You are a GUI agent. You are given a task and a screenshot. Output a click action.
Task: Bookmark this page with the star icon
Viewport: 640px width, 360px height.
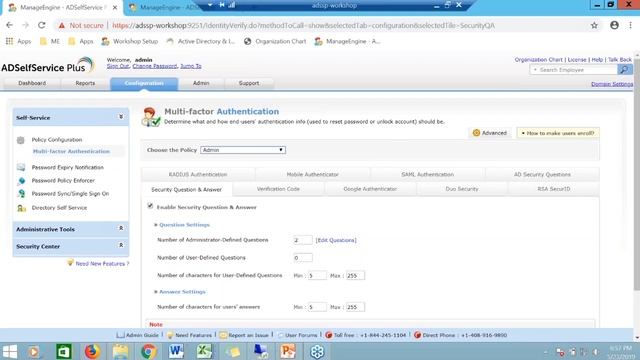(x=594, y=25)
